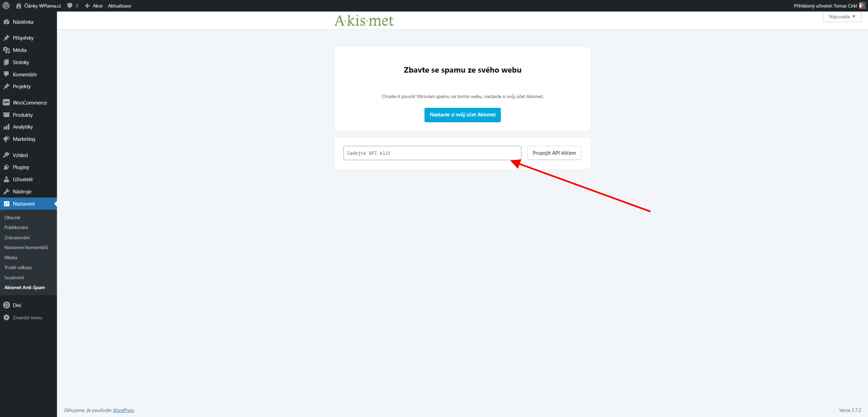The image size is (868, 417).
Task: Click the Pluginy menu label
Action: [21, 167]
